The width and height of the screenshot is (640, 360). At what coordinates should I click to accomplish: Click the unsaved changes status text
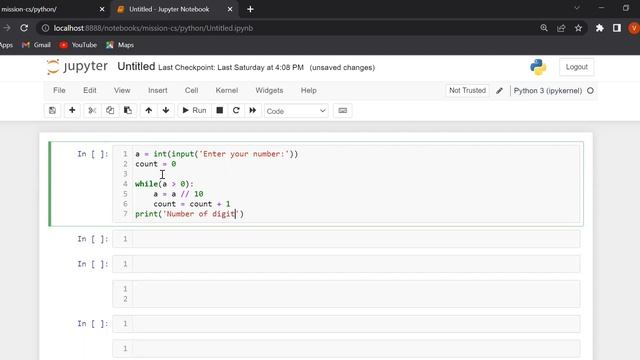point(342,67)
